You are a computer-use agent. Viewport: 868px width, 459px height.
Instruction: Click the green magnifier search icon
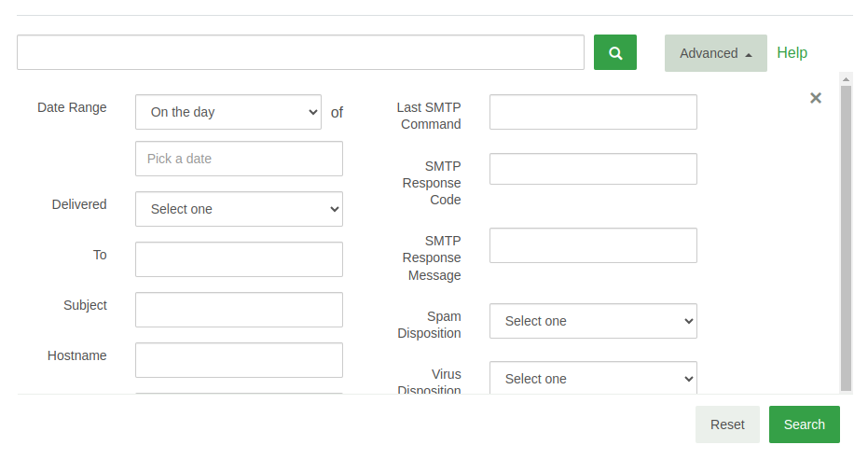point(615,52)
